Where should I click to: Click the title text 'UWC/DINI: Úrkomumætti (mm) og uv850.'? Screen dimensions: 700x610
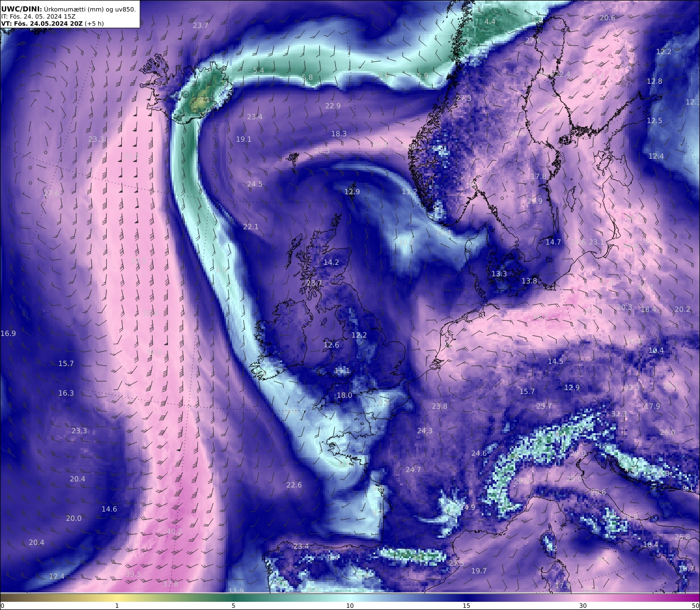pos(68,9)
